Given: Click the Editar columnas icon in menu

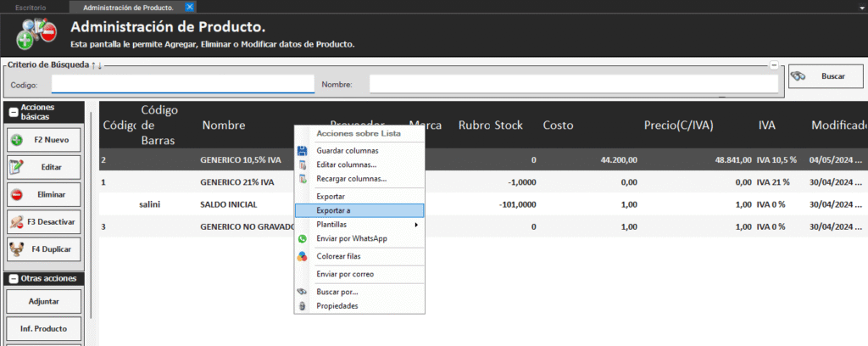Looking at the screenshot, I should click(x=303, y=165).
